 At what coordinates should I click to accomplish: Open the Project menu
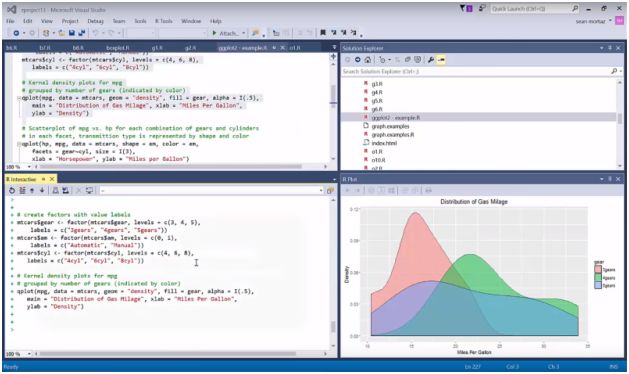(70, 21)
